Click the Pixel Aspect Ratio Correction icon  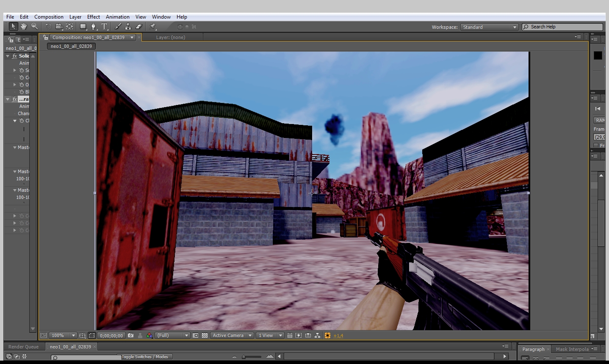290,335
